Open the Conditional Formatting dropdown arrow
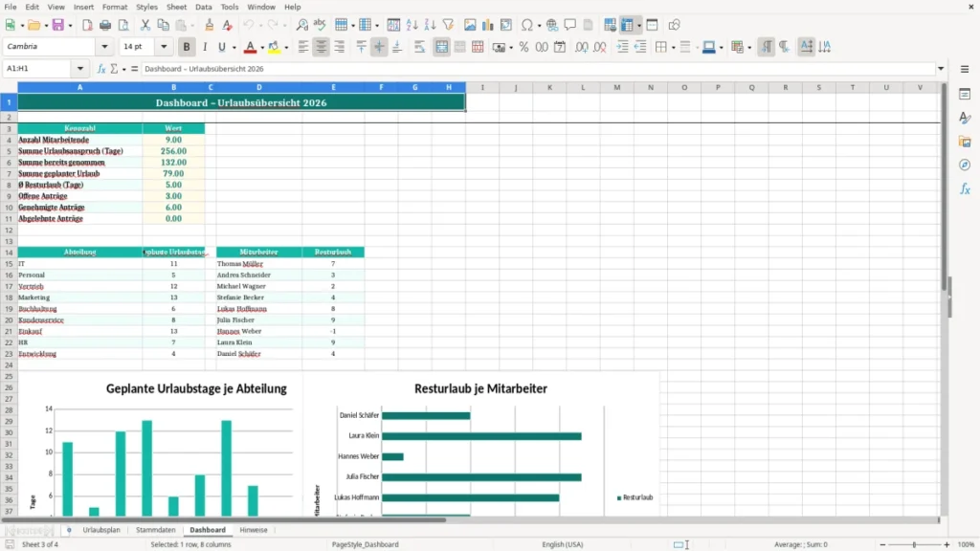This screenshot has height=551, width=980. [749, 48]
